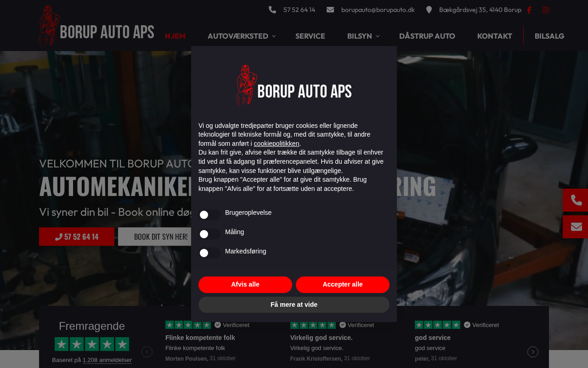Open the cookiepolitikken link
The width and height of the screenshot is (588, 368).
pyautogui.click(x=277, y=144)
